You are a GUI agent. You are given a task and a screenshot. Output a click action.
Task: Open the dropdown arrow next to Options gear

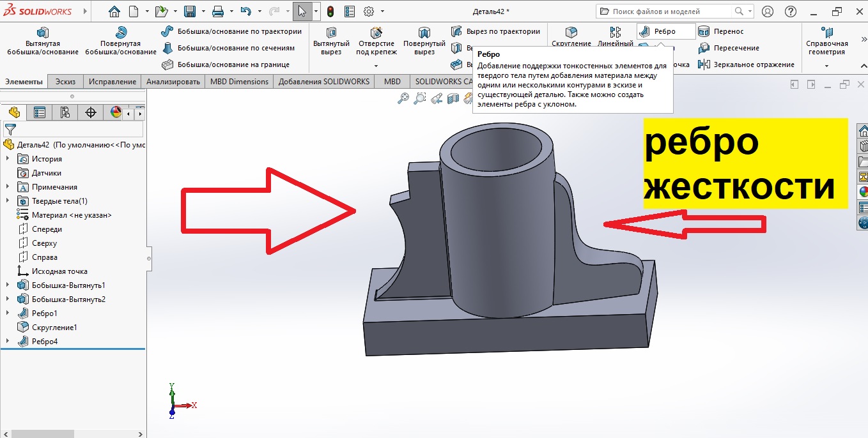382,11
